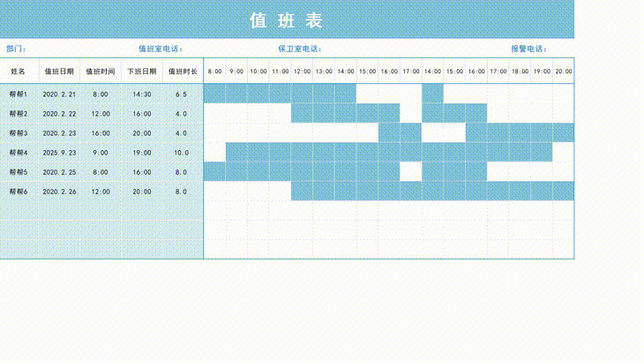The width and height of the screenshot is (644, 362).
Task: Click the date cell 2020.2.21
Action: tap(59, 94)
